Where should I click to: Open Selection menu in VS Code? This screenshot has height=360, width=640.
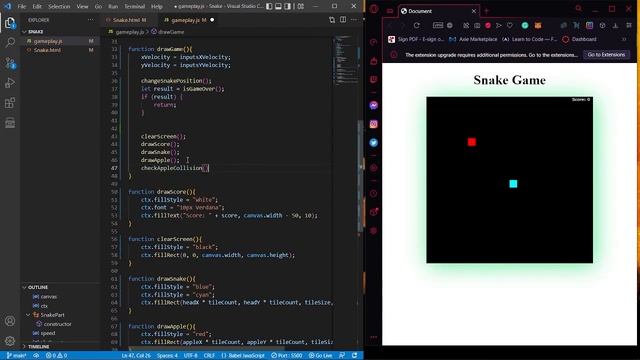59,7
